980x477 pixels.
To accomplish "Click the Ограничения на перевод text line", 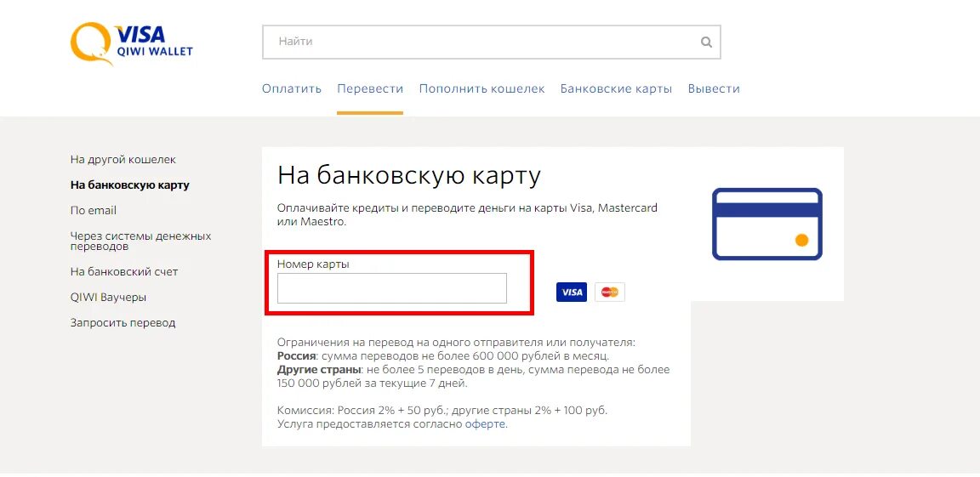I will (x=456, y=343).
